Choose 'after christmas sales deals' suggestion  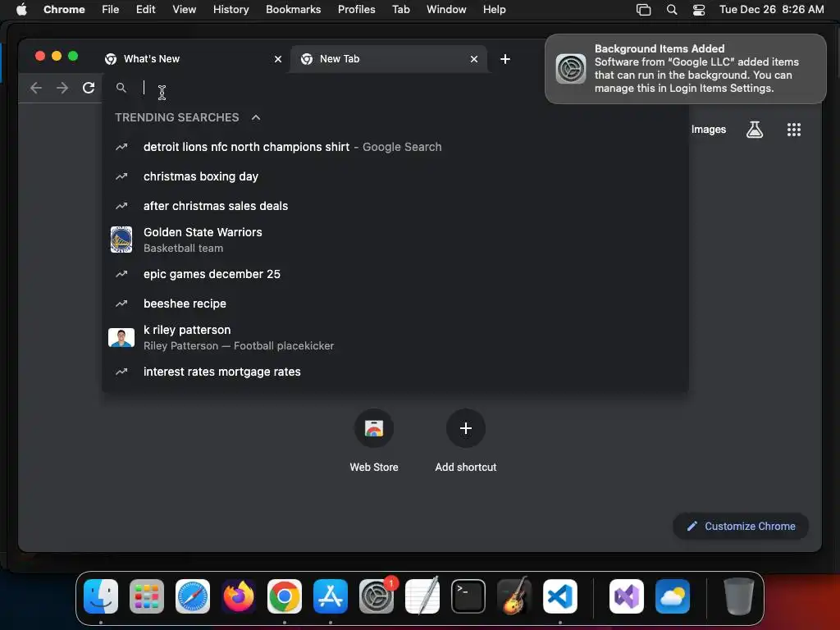[395, 206]
